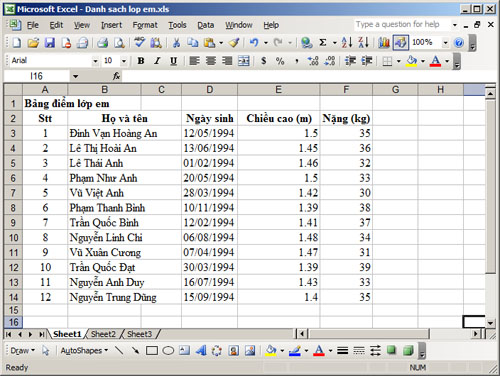Run the Spelling check icon

(139, 43)
